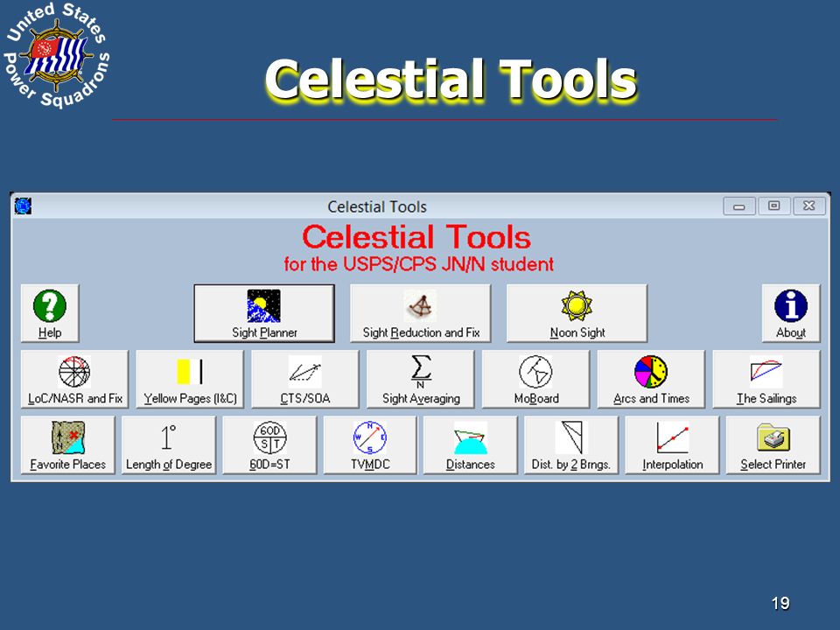The image size is (840, 630).
Task: Show the About information button
Action: coord(791,313)
